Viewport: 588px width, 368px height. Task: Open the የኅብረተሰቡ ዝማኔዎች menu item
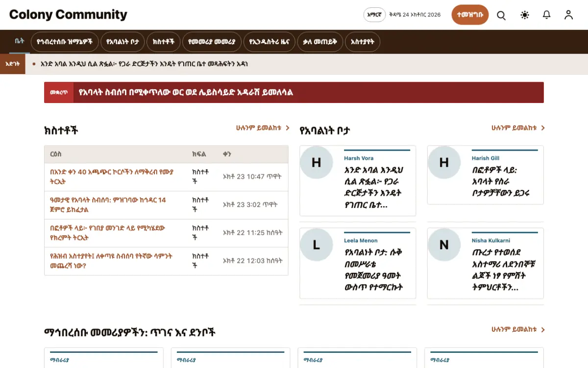(65, 42)
